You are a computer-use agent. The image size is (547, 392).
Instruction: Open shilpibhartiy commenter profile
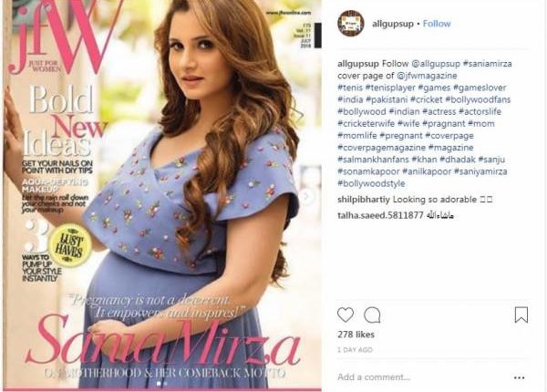pos(364,200)
